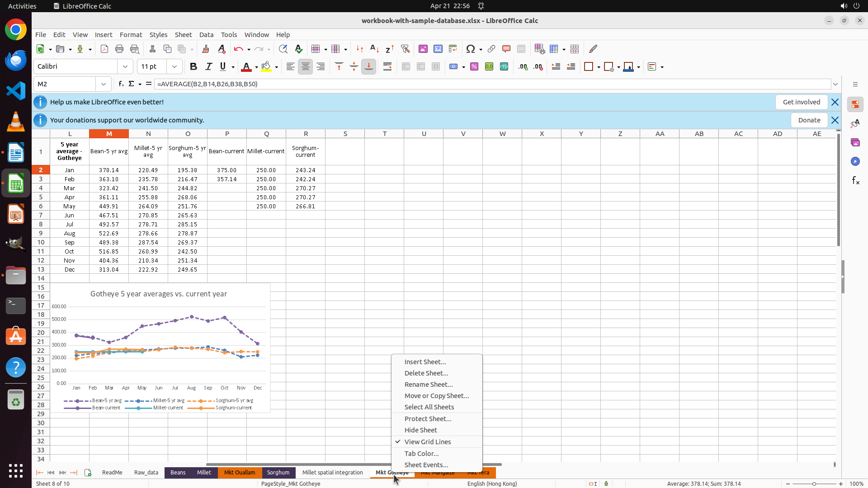The image size is (868, 488).
Task: Click the zoom slider in status bar
Action: click(814, 483)
